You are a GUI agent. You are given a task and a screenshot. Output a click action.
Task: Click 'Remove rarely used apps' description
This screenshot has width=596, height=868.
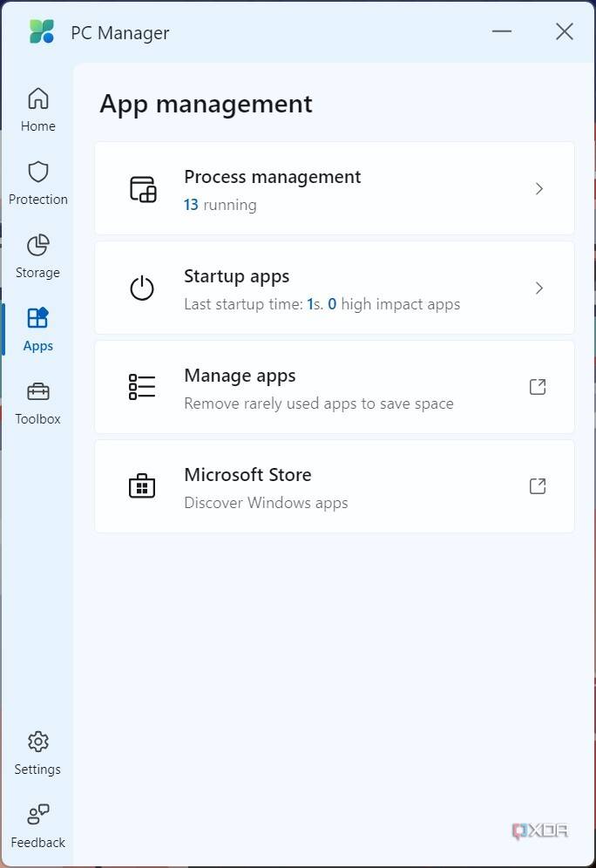319,403
